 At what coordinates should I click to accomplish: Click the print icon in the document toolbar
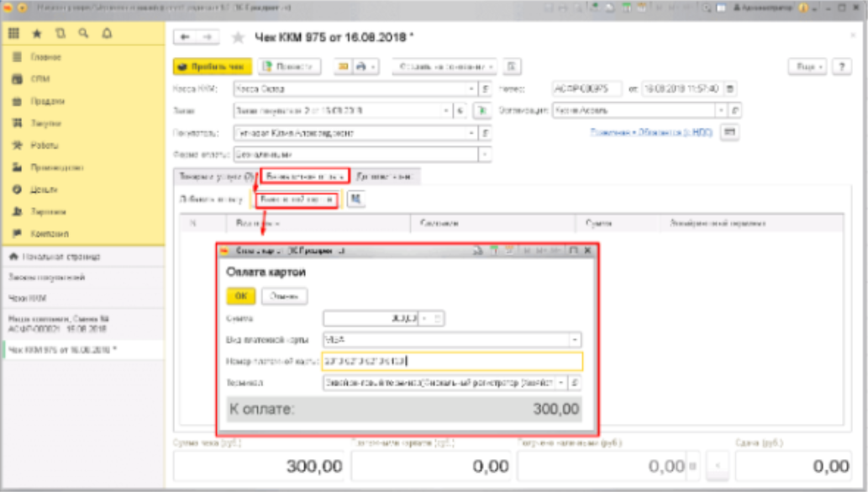362,66
